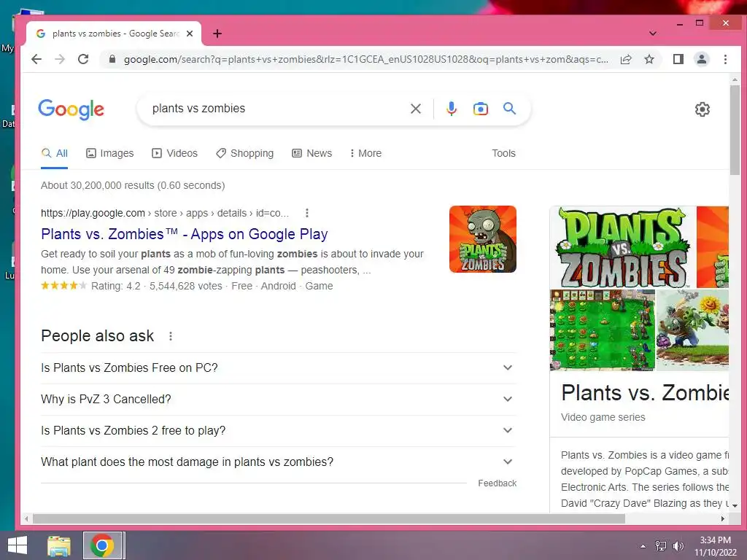Select the All results tab

54,153
